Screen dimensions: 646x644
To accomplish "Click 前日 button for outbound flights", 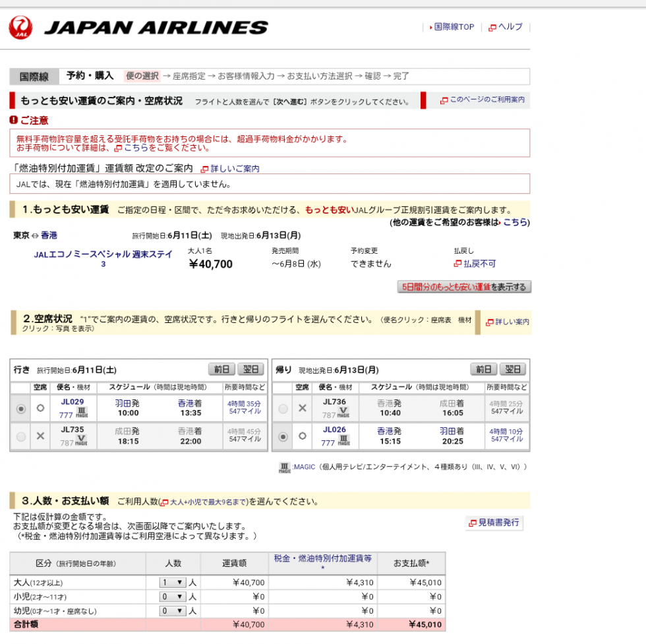I will [x=221, y=369].
